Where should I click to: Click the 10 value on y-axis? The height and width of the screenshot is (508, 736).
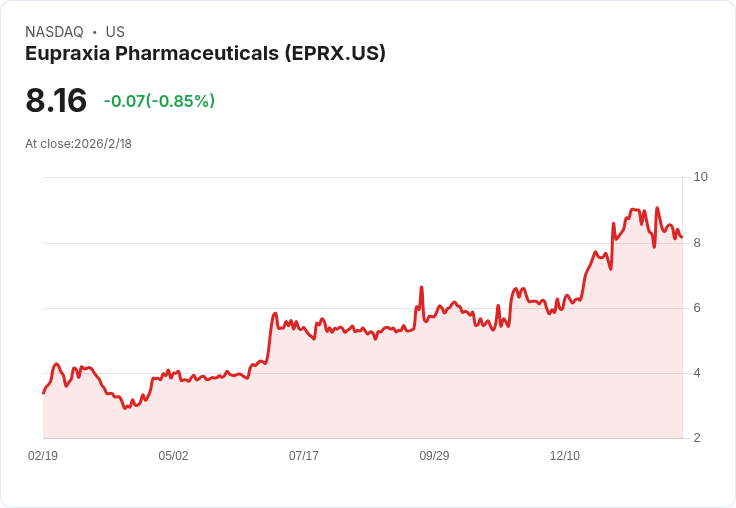tap(700, 177)
